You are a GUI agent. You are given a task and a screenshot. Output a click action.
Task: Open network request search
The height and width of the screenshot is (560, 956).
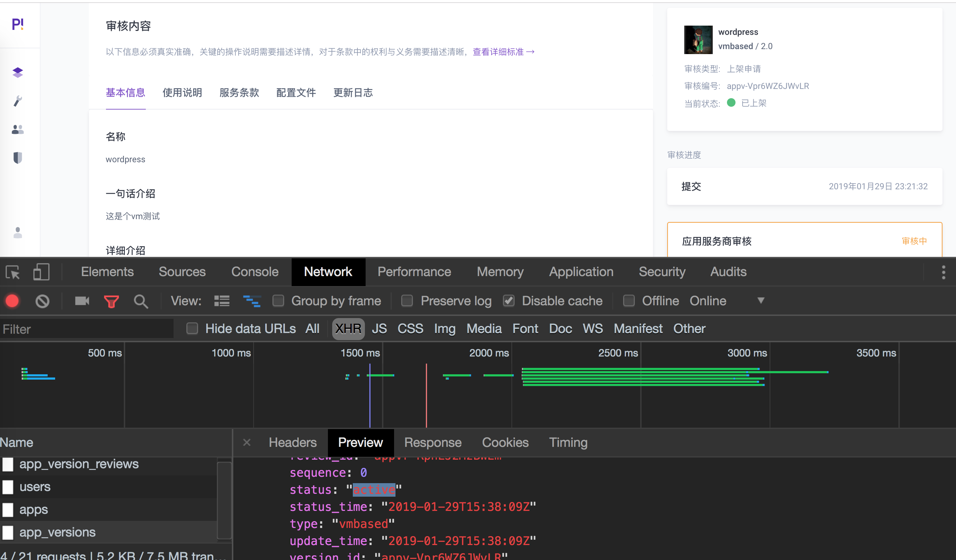[x=141, y=301]
